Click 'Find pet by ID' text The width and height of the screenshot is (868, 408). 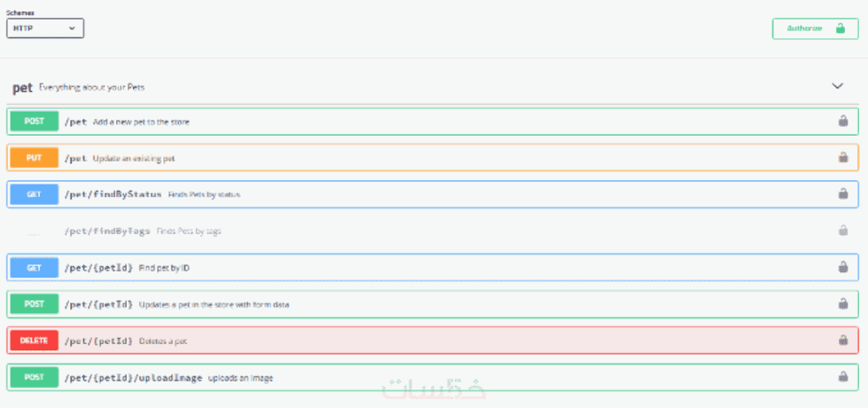(x=164, y=268)
